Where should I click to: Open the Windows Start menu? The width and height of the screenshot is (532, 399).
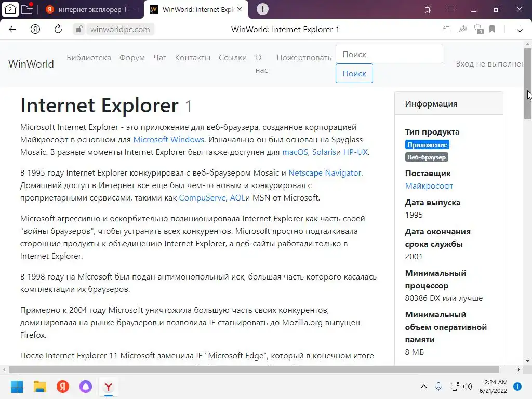click(17, 387)
